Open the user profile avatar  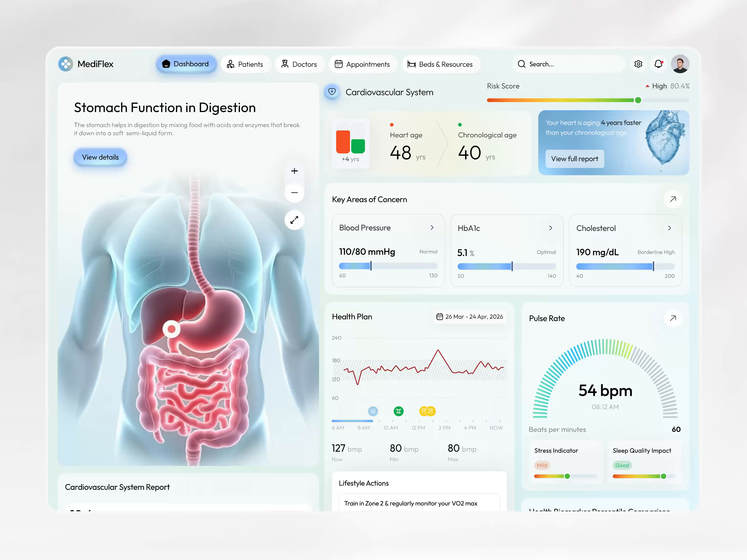680,64
